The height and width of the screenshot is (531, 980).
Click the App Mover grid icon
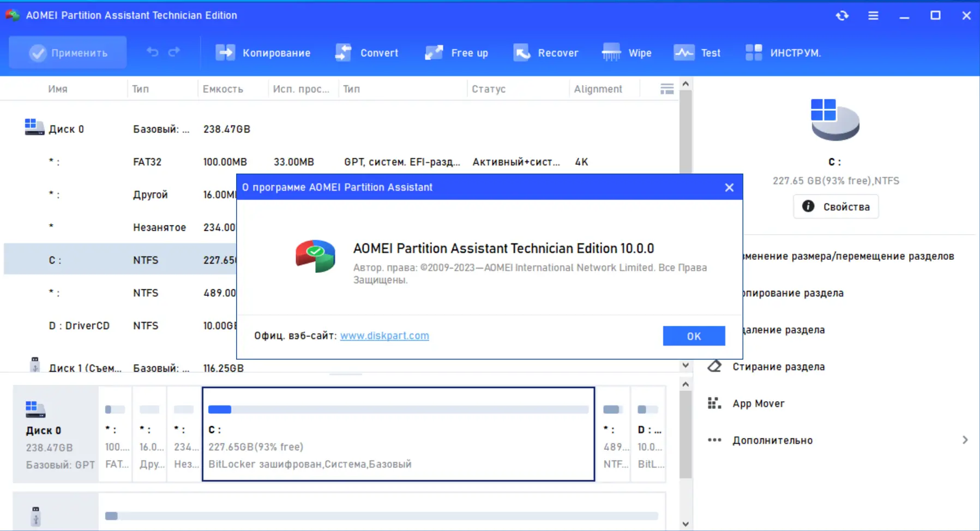(714, 403)
